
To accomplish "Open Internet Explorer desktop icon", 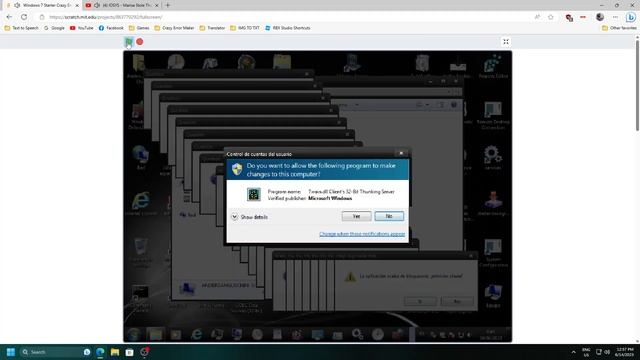I will point(140,202).
